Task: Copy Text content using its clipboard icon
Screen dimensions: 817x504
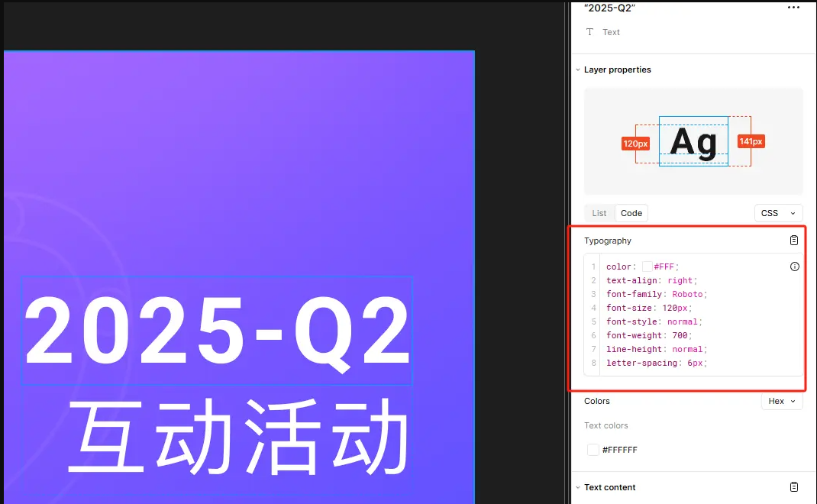Action: coord(794,486)
